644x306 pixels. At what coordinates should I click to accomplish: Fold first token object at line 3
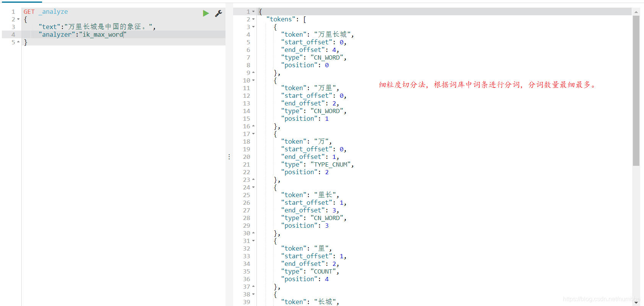pos(253,27)
